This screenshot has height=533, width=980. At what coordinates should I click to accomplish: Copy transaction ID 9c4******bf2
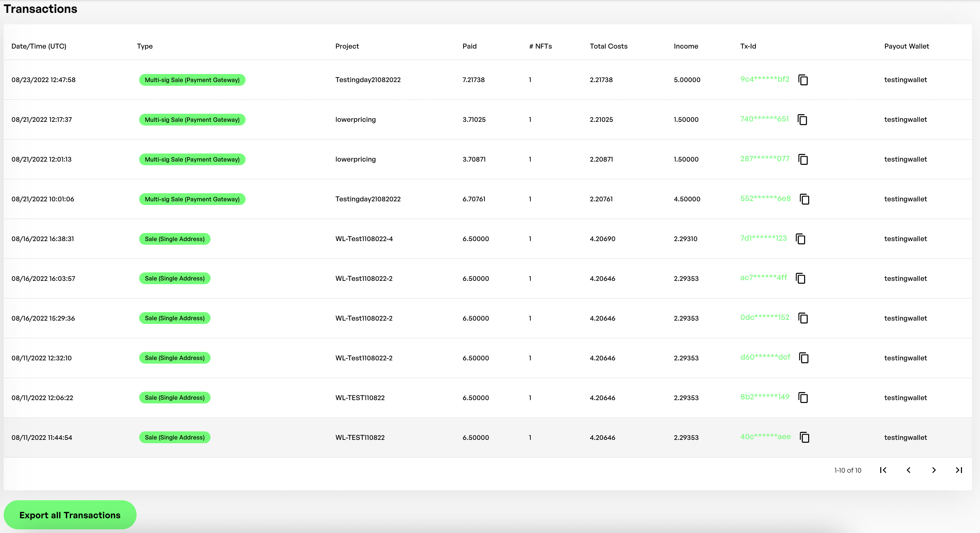click(803, 80)
